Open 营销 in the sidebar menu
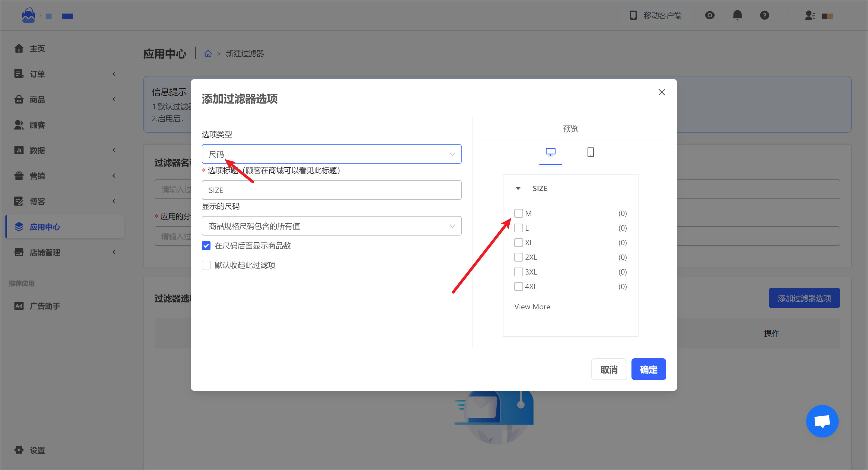 pyautogui.click(x=37, y=176)
